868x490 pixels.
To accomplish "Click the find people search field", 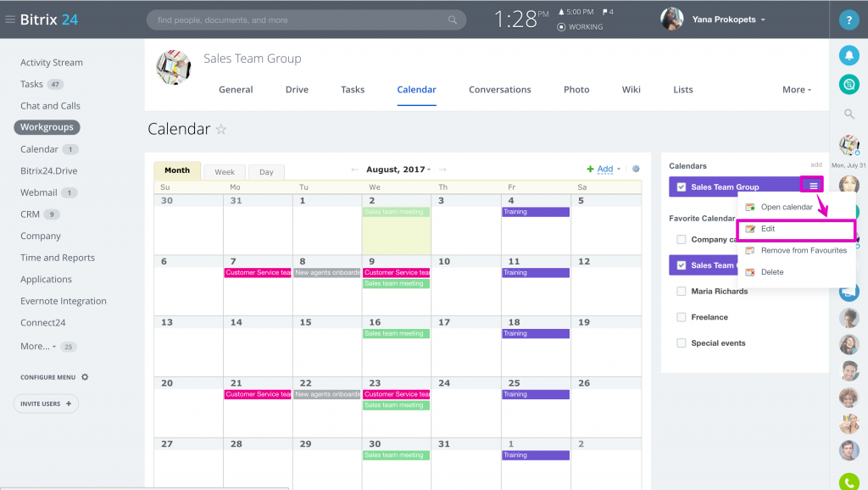I will [x=306, y=20].
